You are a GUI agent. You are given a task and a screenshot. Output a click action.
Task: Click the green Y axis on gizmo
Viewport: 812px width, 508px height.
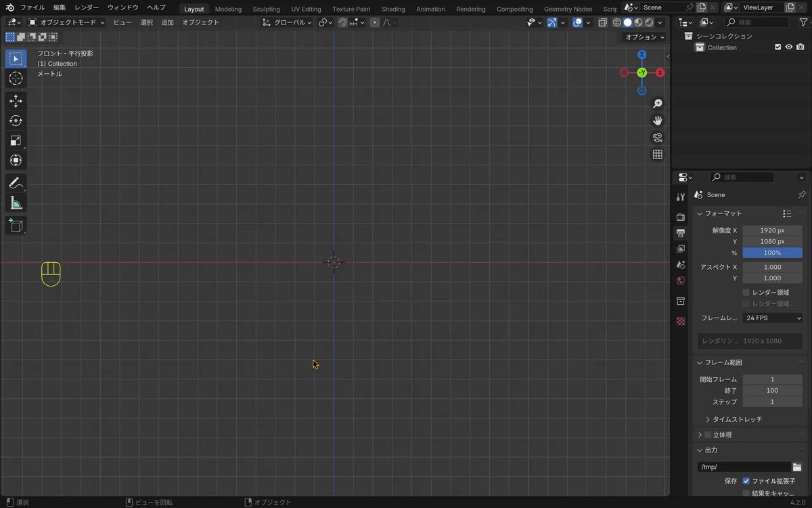click(642, 72)
